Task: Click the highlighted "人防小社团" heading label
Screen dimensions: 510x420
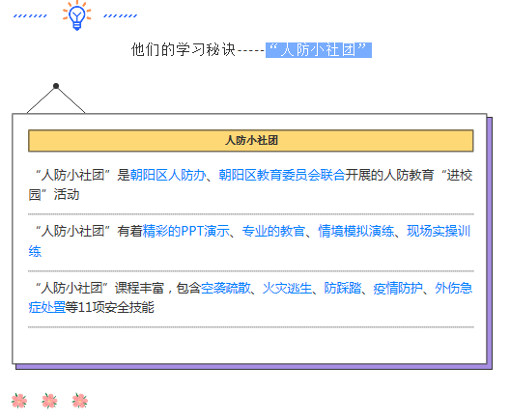Action: [x=319, y=50]
